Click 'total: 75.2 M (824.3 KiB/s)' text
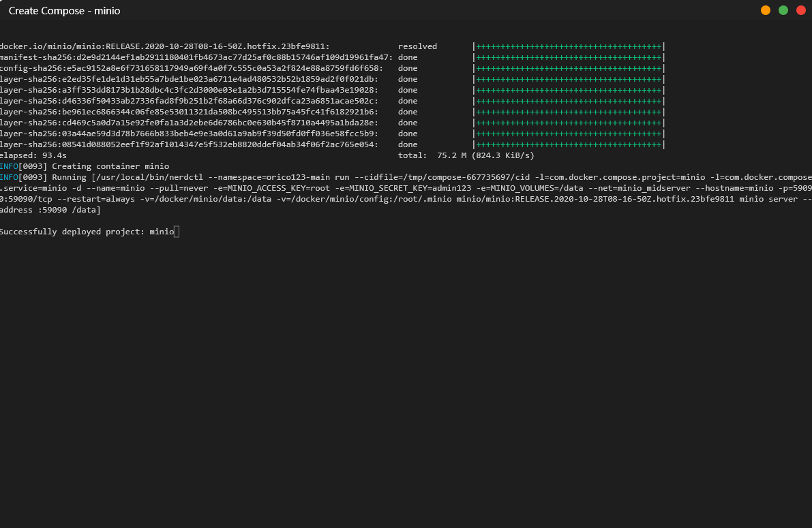The image size is (812, 528). pyautogui.click(x=466, y=155)
